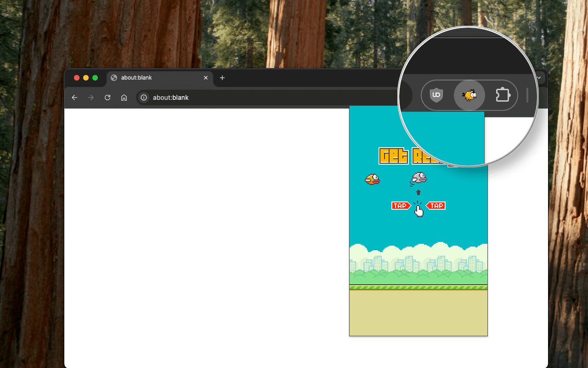Open a new browser tab

coord(222,78)
